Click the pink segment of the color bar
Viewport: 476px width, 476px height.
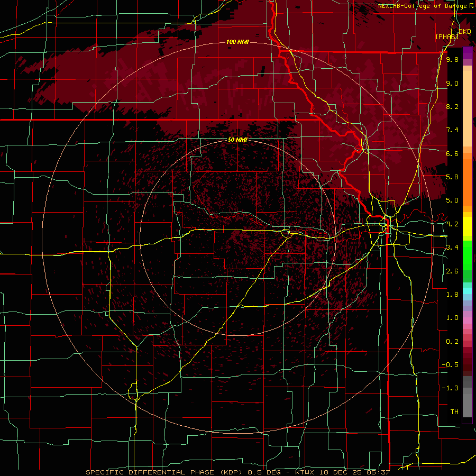pos(467,321)
